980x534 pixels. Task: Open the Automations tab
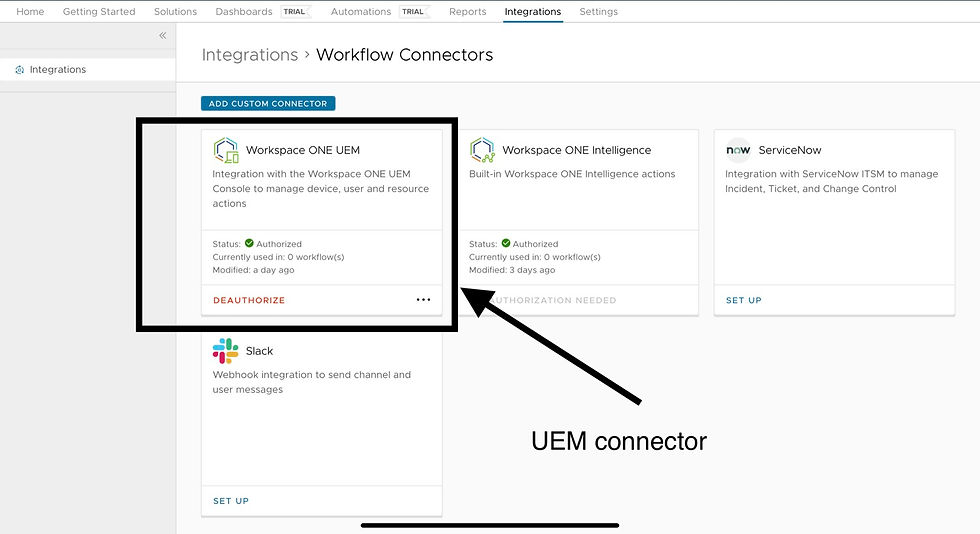[x=361, y=11]
